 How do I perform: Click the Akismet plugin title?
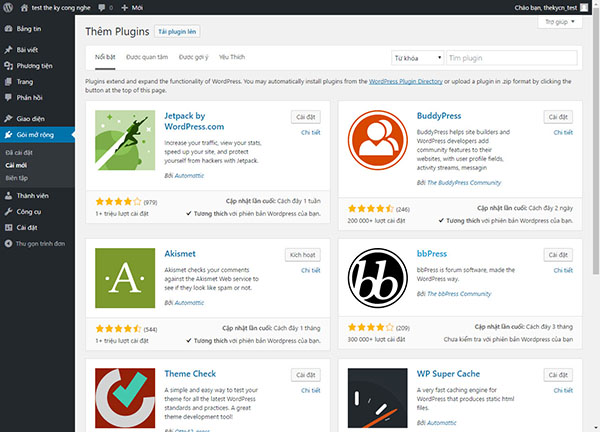[180, 254]
